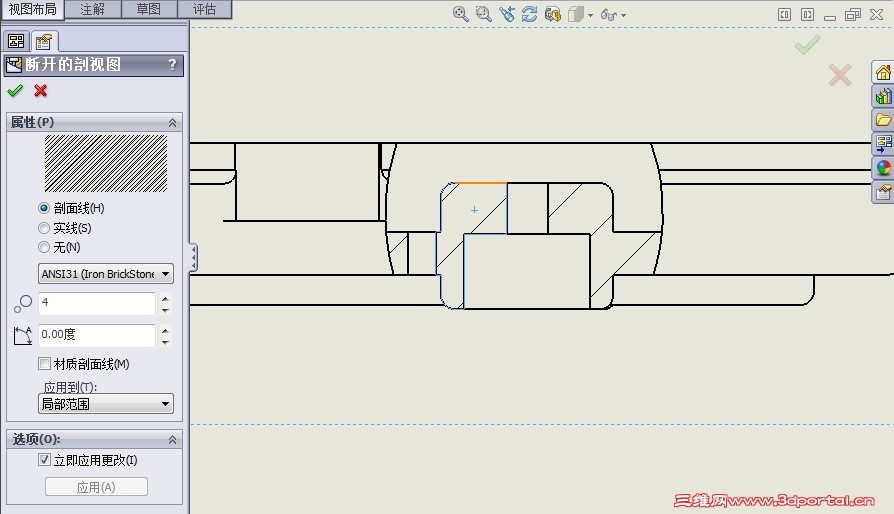Viewport: 894px width, 514px height.
Task: Click red cancel X in graphics corner
Action: pos(840,75)
